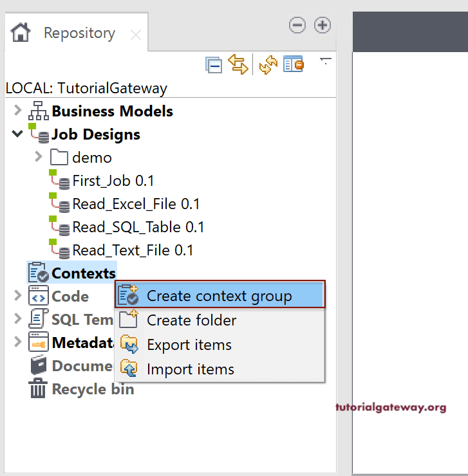This screenshot has width=468, height=476.
Task: Open the Repository view menu
Action: click(325, 60)
